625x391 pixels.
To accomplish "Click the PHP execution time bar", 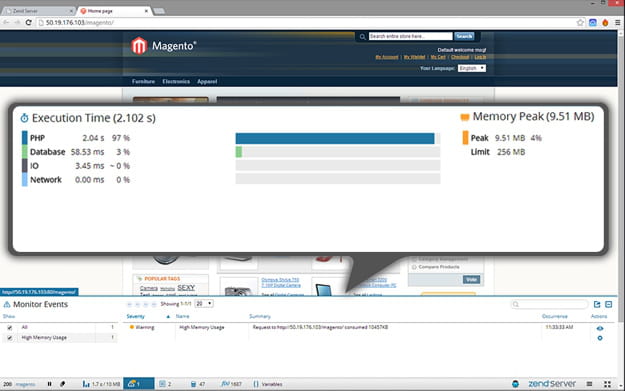I will pyautogui.click(x=335, y=138).
